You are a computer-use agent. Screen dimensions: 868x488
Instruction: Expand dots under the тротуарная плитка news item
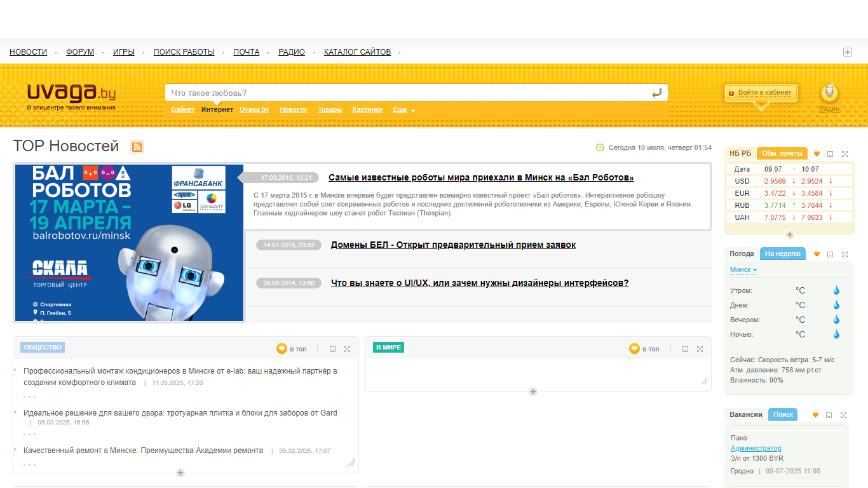coord(30,435)
